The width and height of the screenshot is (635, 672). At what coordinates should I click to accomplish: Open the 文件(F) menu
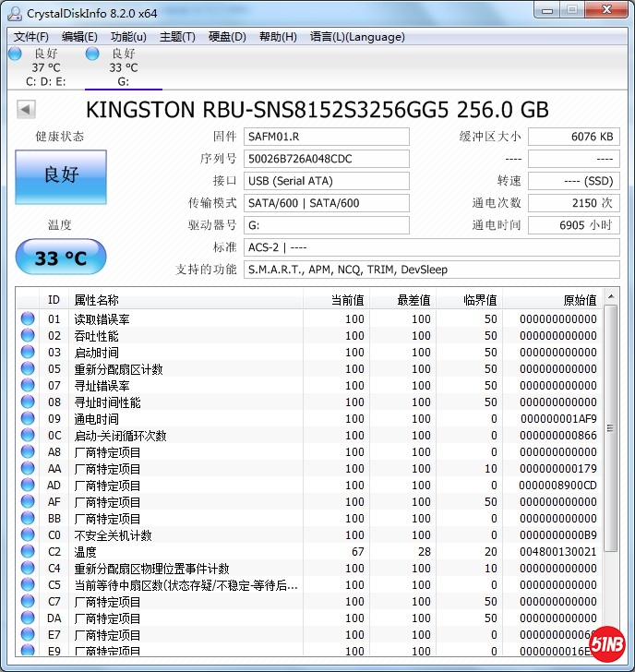click(x=31, y=37)
